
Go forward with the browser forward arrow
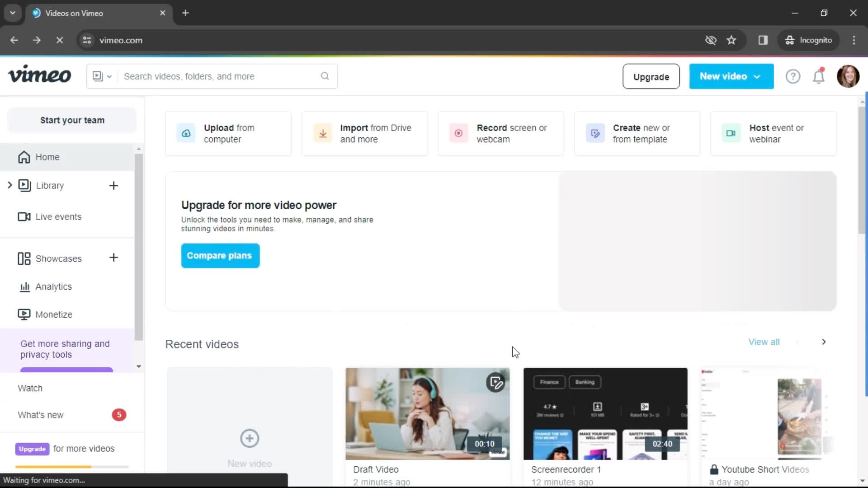click(37, 40)
